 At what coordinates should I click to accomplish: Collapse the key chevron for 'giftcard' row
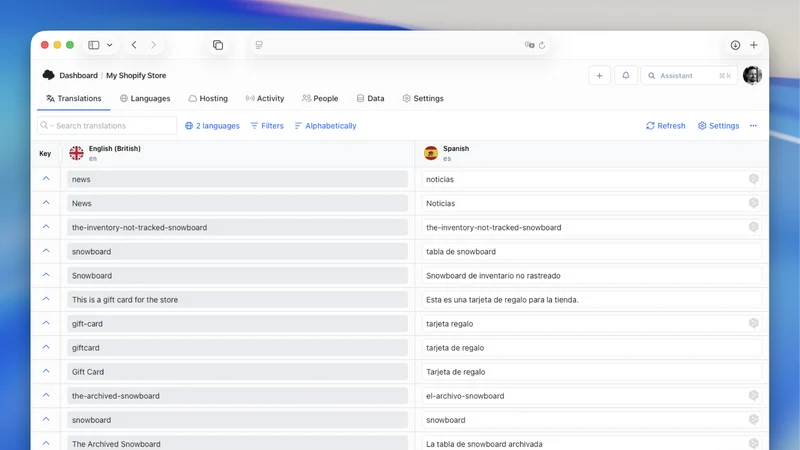[x=46, y=347]
